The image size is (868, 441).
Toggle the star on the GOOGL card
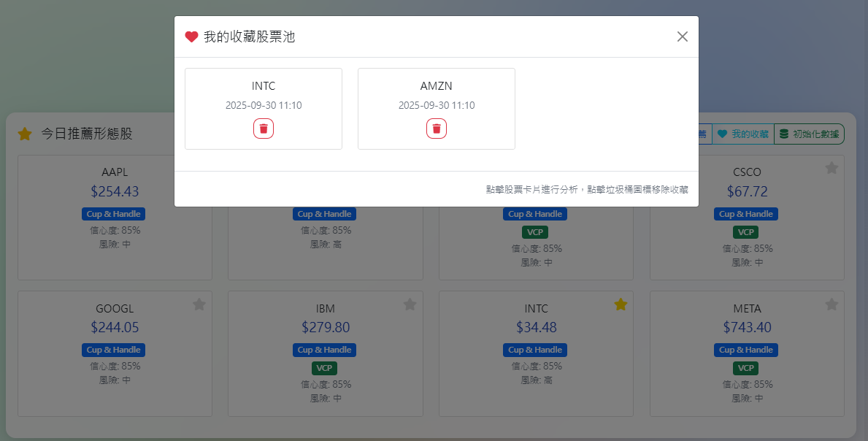(x=199, y=304)
